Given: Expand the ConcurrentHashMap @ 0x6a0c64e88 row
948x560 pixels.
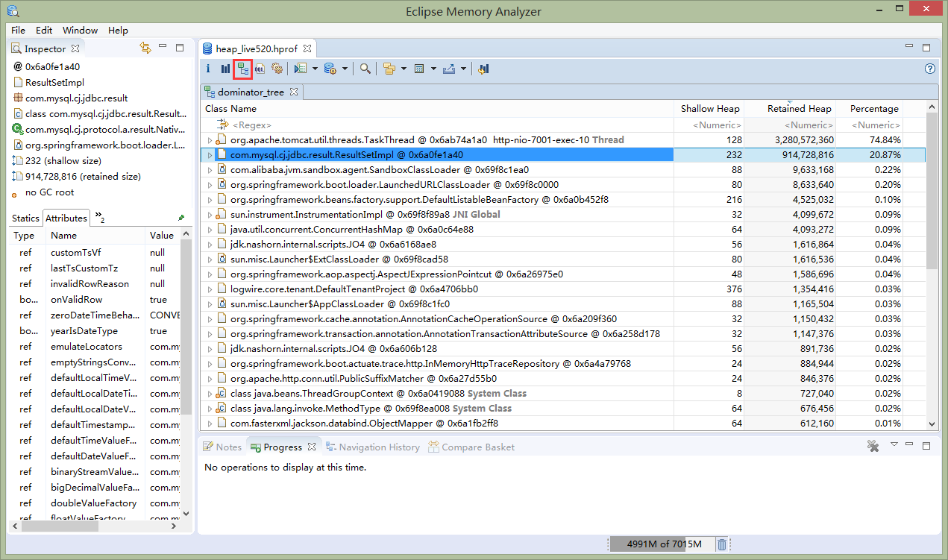Looking at the screenshot, I should 210,230.
